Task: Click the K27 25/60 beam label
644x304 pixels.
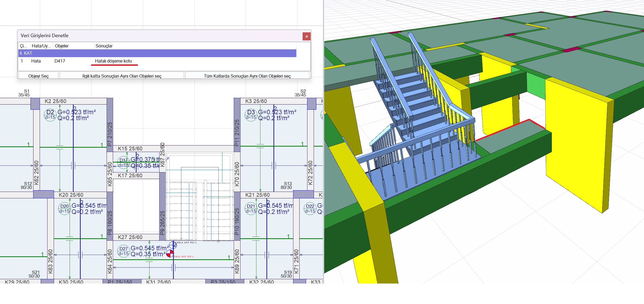Action: point(130,237)
